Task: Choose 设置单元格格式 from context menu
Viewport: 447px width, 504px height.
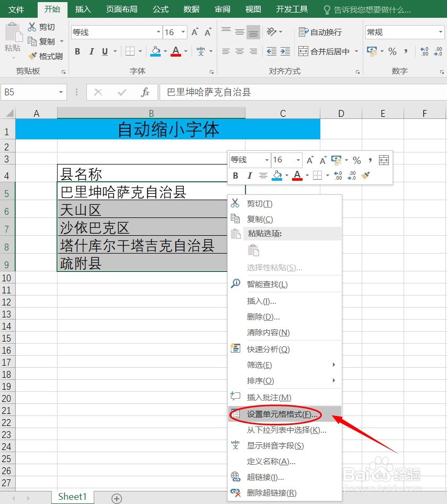Action: 277,414
